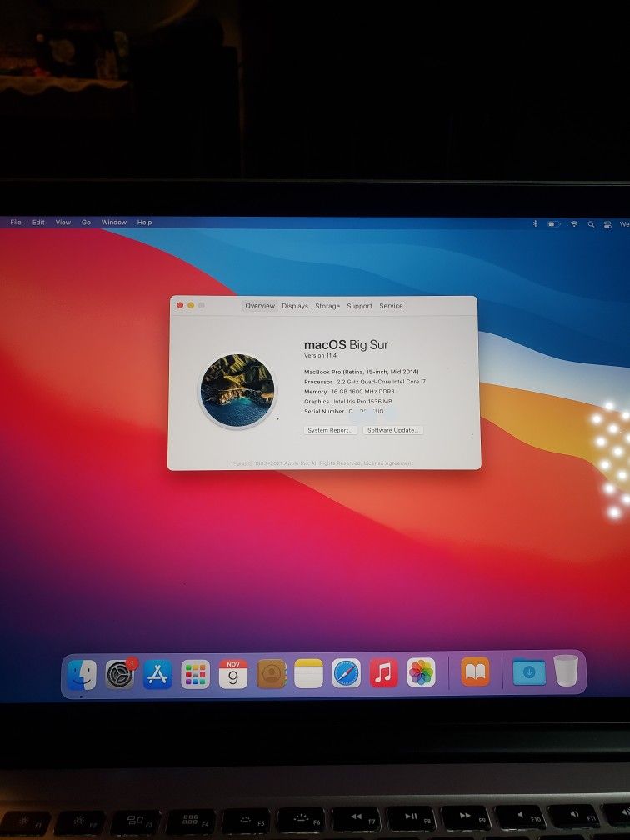Switch to the Support tab
The image size is (630, 840).
click(x=359, y=306)
